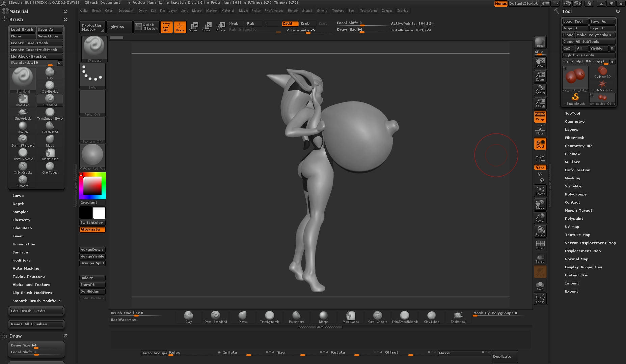The width and height of the screenshot is (626, 364).
Task: Select the ClayBuildup brush
Action: [50, 87]
